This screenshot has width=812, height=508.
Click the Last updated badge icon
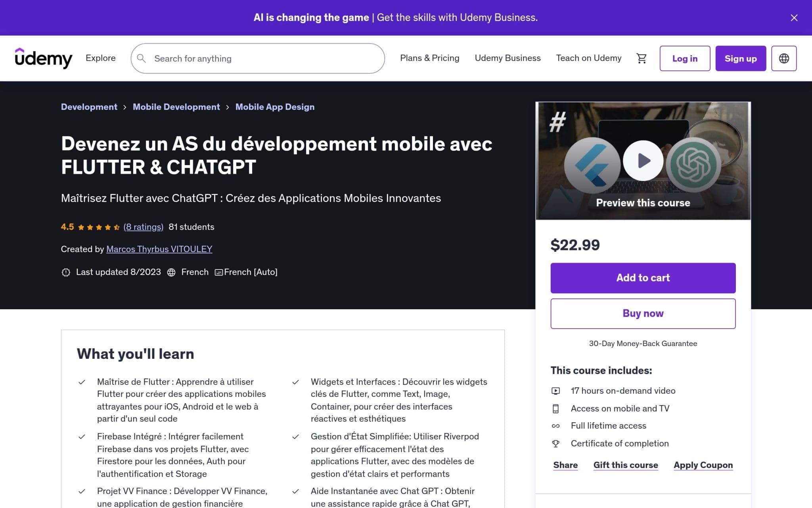[x=66, y=272]
